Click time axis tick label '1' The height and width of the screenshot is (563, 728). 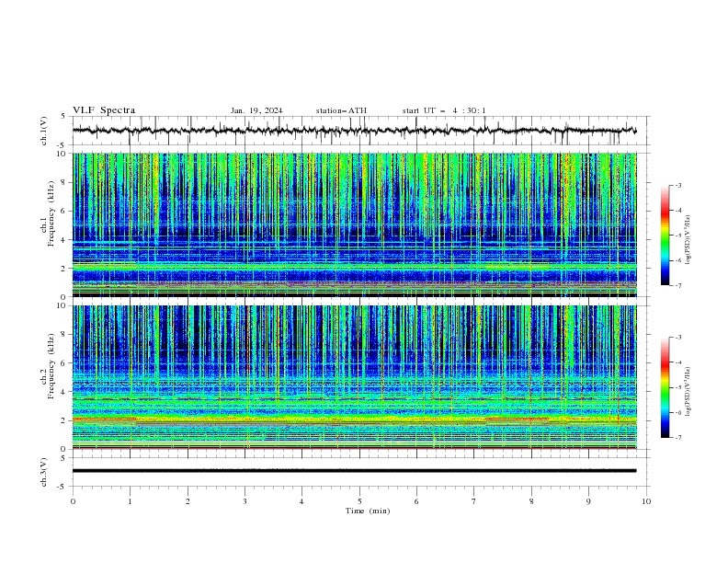(x=130, y=501)
